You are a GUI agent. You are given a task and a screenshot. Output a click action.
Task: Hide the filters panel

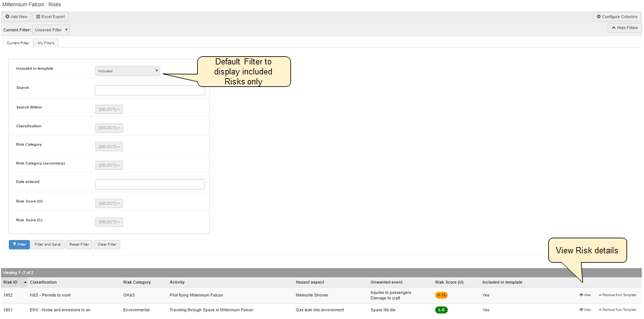624,28
